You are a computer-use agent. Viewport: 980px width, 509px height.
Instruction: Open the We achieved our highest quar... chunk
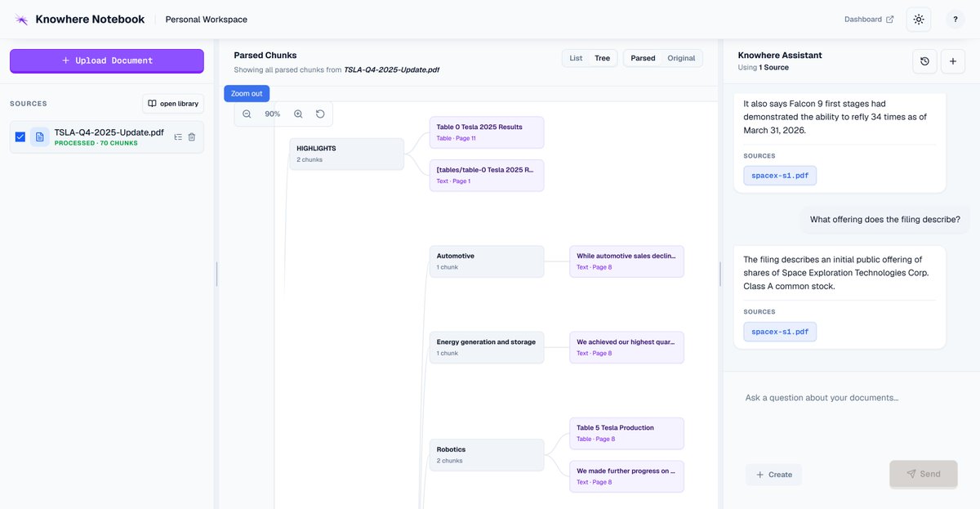(x=626, y=347)
